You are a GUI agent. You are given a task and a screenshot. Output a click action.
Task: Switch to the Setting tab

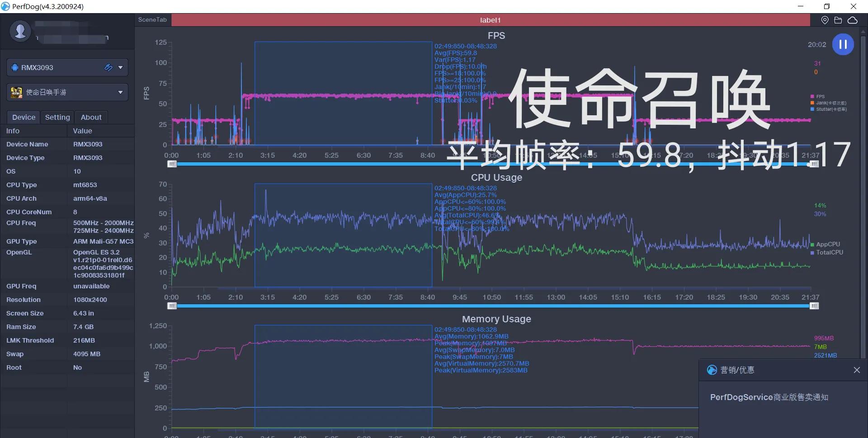pos(57,117)
